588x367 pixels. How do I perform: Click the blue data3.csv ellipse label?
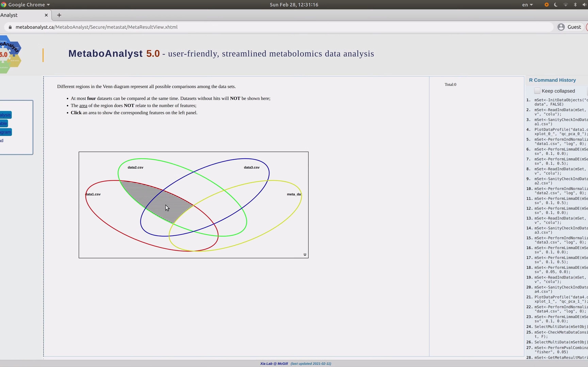tap(251, 168)
